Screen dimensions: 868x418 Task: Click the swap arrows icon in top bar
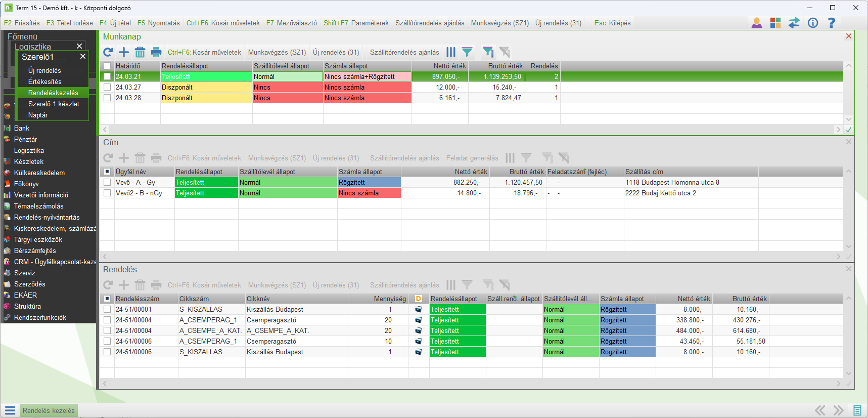coord(794,23)
